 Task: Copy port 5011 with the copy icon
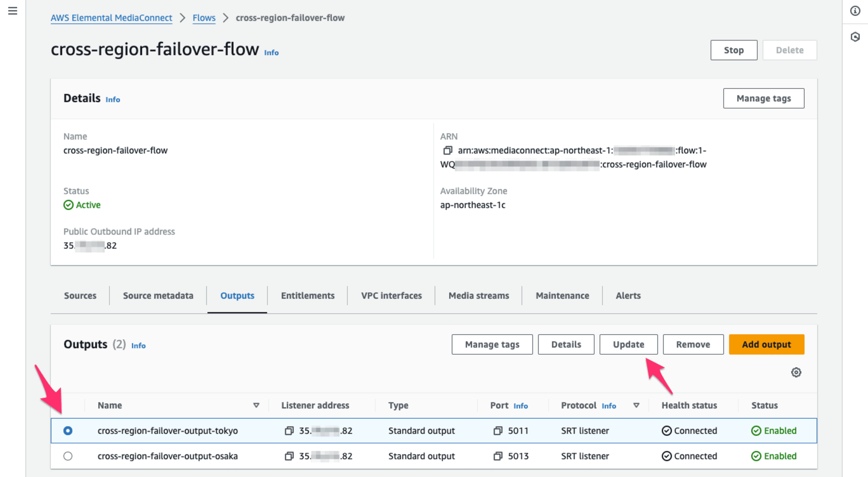[498, 431]
